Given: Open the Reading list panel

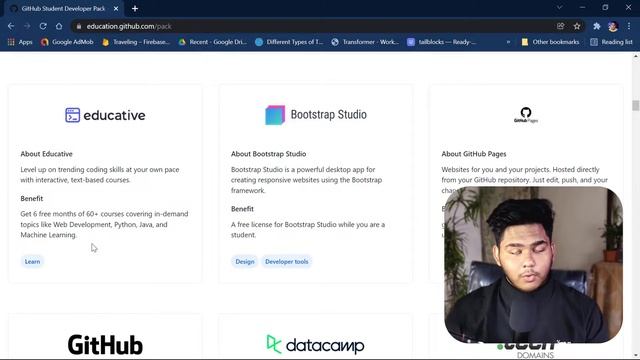Looking at the screenshot, I should [611, 42].
